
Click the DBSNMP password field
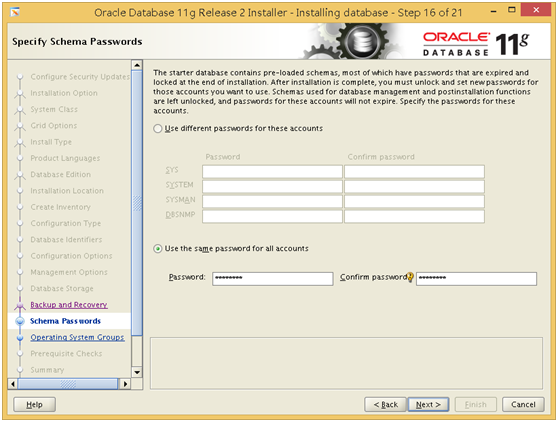pyautogui.click(x=272, y=216)
